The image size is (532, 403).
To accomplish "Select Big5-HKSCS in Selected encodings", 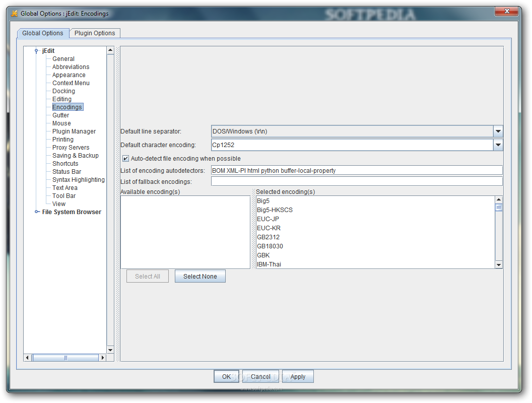I will (375, 210).
